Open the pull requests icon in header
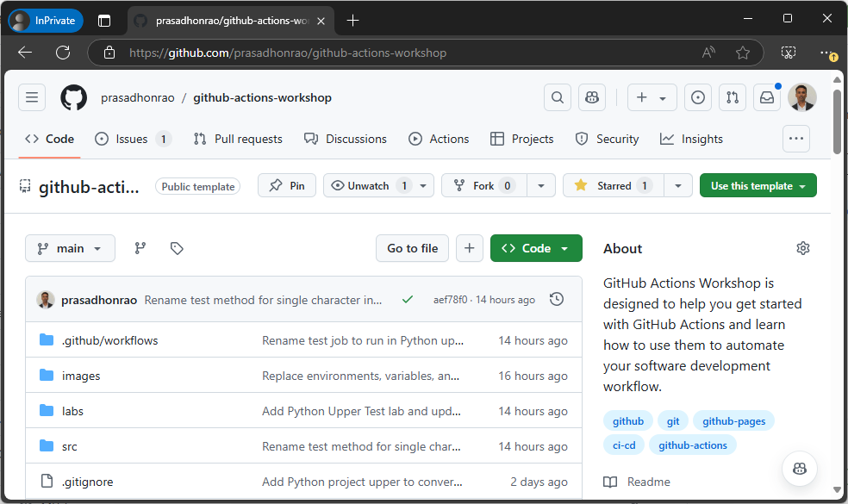The image size is (848, 504). click(x=733, y=97)
